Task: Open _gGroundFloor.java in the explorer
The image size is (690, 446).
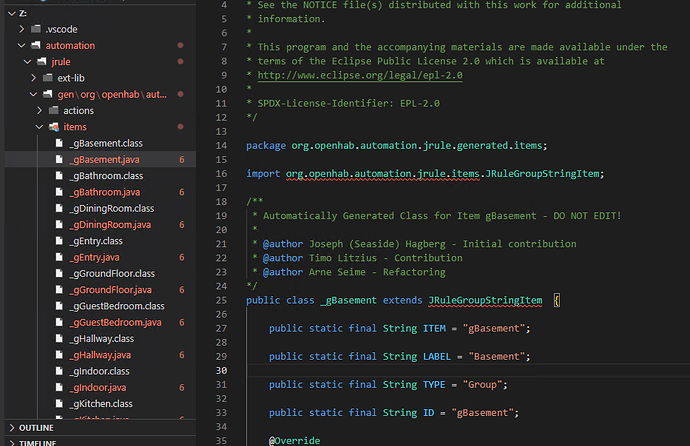Action: coord(110,290)
